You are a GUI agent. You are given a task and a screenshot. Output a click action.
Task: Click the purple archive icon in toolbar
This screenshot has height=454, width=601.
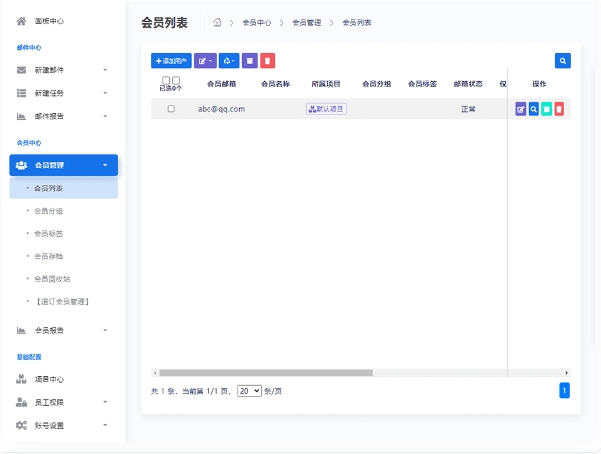click(x=250, y=61)
